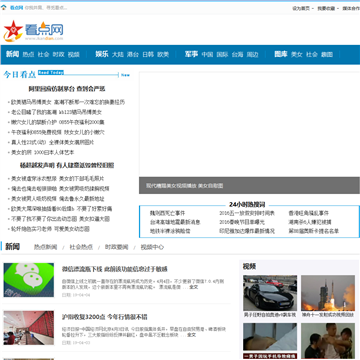Screen dimensions: 360x360
Task: Open hot search starting with 湖南
Action: 310,222
